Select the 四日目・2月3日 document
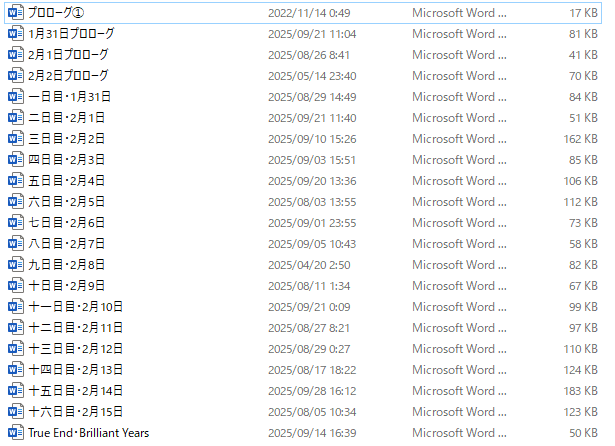This screenshot has width=615, height=446. (66, 160)
